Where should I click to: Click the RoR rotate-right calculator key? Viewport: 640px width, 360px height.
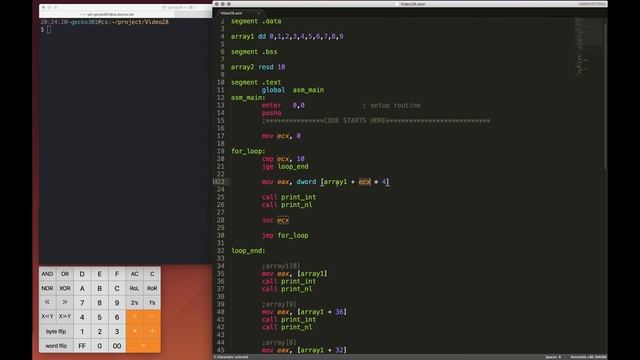click(x=152, y=288)
